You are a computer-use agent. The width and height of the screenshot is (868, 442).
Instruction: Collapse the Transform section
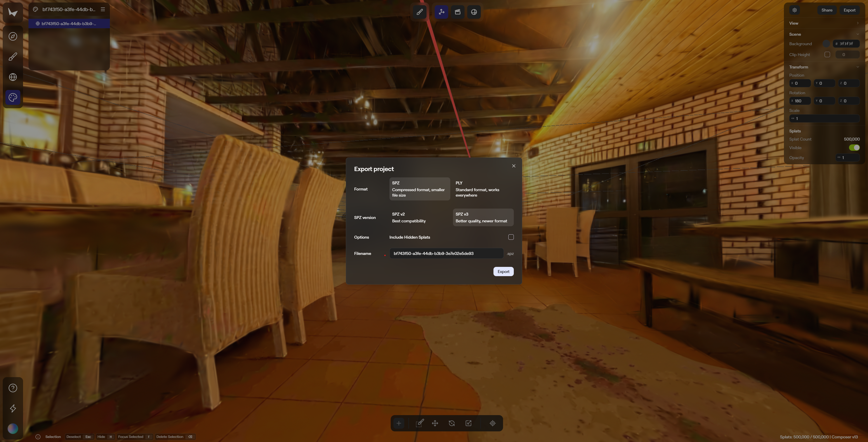point(858,67)
